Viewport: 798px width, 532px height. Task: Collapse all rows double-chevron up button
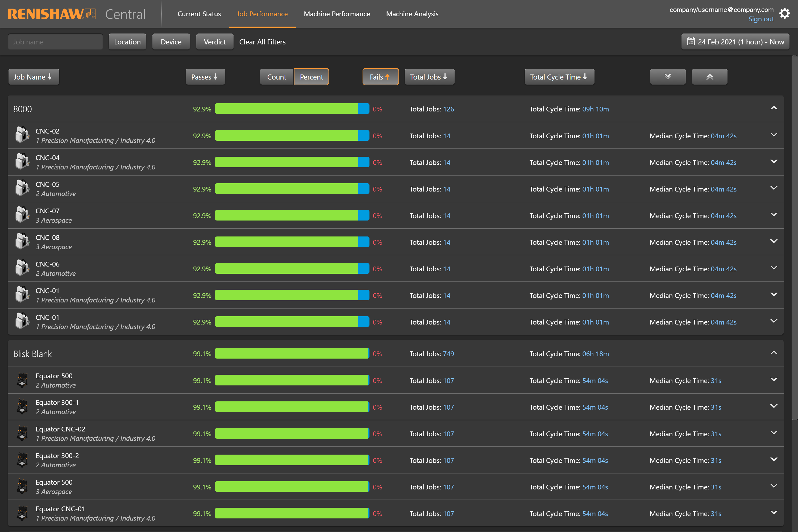pyautogui.click(x=709, y=77)
